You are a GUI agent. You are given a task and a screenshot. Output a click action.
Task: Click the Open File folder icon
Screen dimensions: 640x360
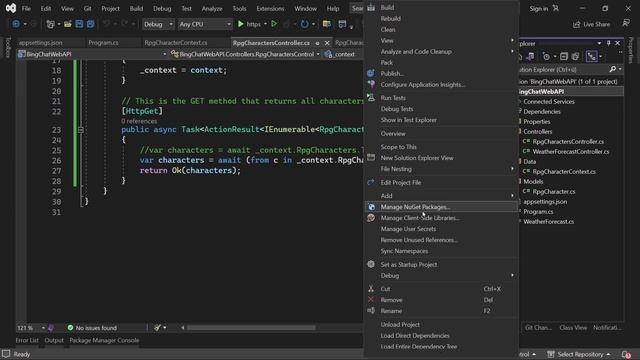68,24
